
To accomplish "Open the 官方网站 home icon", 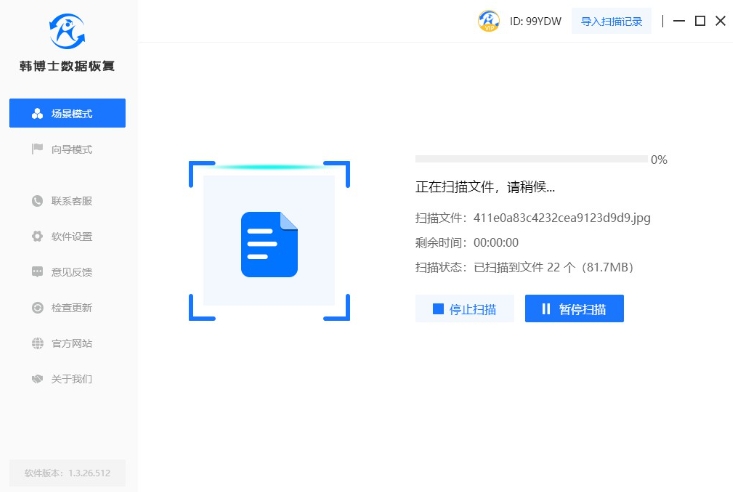I will tap(37, 343).
